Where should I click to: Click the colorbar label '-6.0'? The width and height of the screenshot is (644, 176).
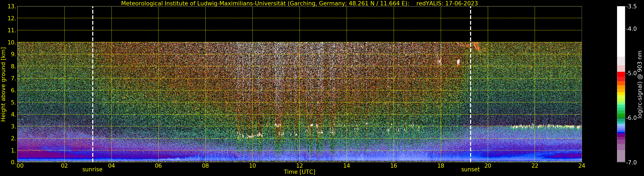pos(631,118)
